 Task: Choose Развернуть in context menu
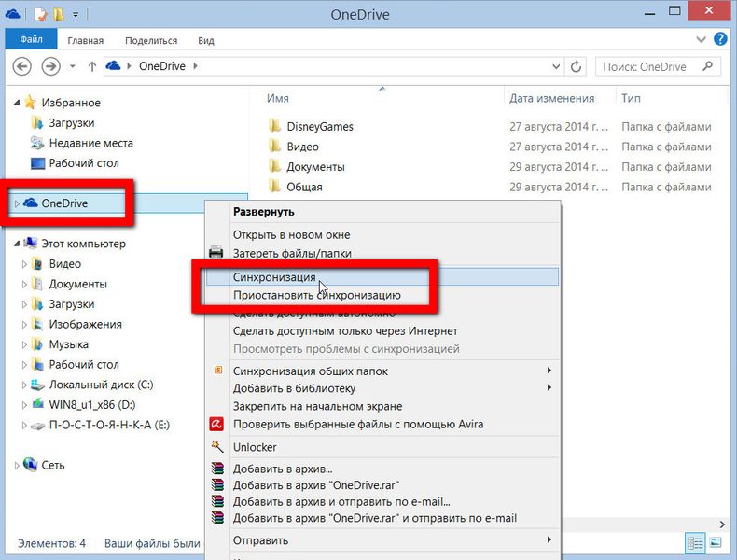pos(382,212)
